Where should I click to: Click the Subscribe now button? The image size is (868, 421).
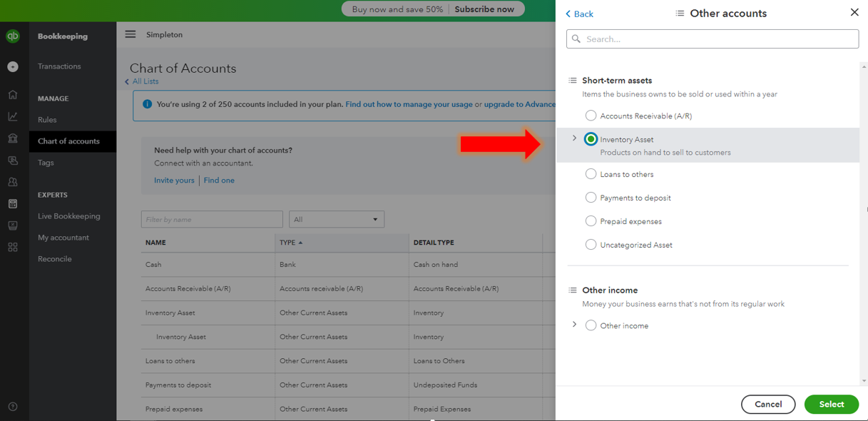pos(485,9)
